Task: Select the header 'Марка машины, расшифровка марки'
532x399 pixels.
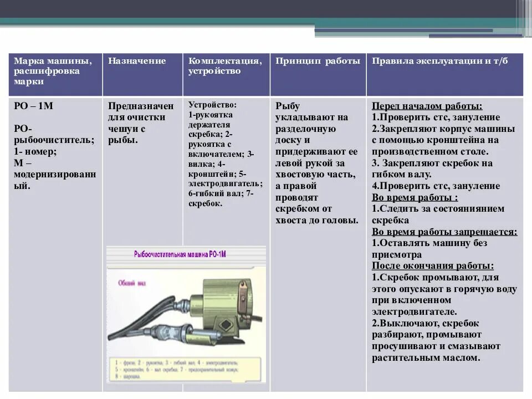Action: pyautogui.click(x=53, y=71)
